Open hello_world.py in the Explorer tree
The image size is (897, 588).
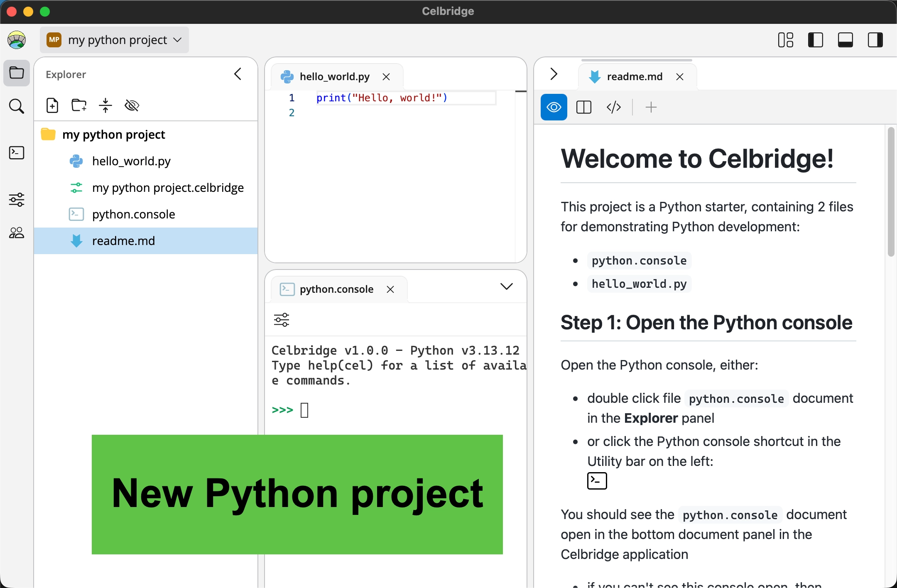coord(145,161)
